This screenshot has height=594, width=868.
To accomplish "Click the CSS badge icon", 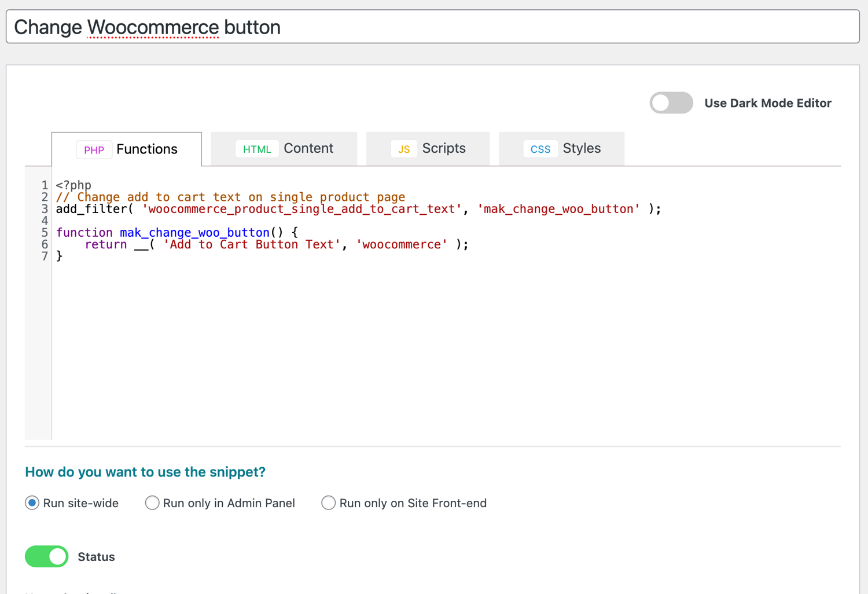I will click(540, 149).
